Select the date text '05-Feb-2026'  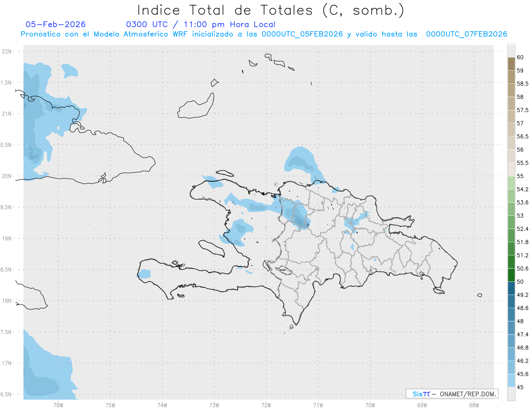(x=55, y=24)
